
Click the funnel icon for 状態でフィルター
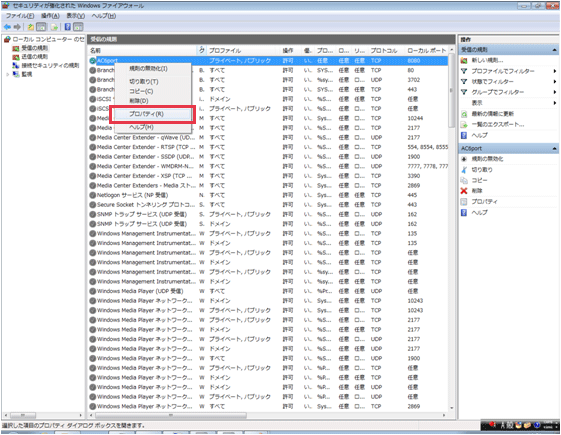(464, 82)
